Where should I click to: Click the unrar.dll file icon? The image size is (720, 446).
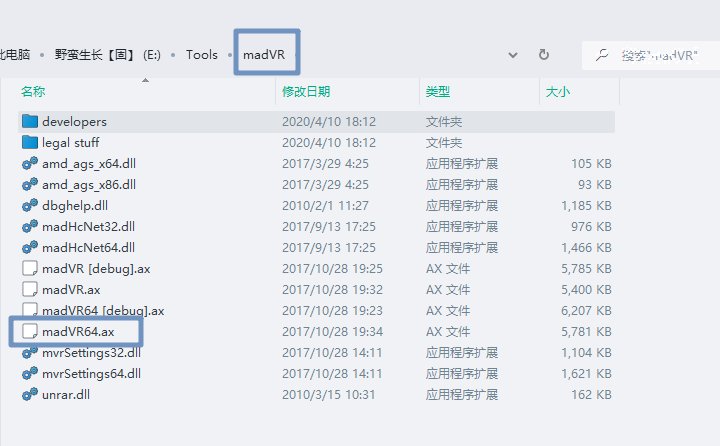(x=30, y=395)
